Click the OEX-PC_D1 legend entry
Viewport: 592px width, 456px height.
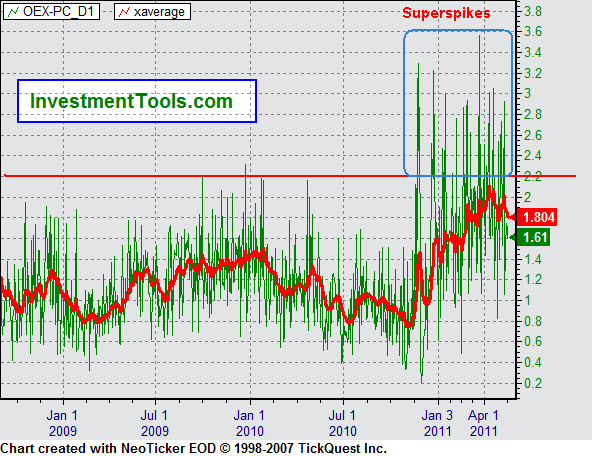point(52,11)
